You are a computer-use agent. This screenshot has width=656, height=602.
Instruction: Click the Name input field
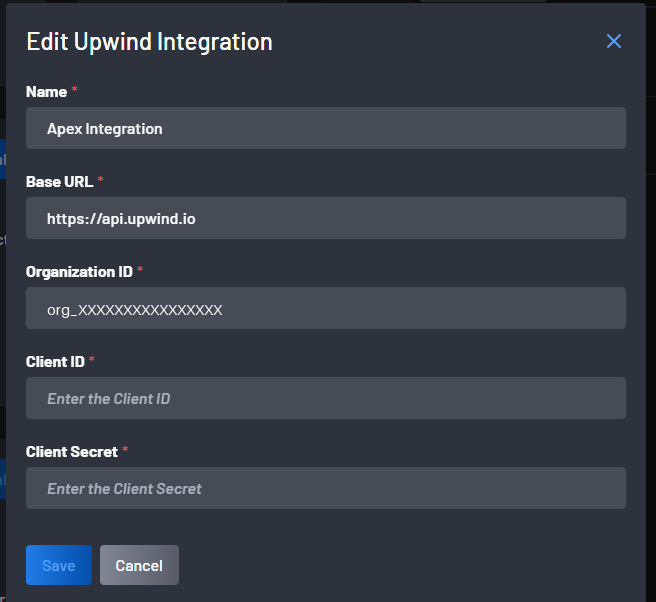pyautogui.click(x=325, y=128)
